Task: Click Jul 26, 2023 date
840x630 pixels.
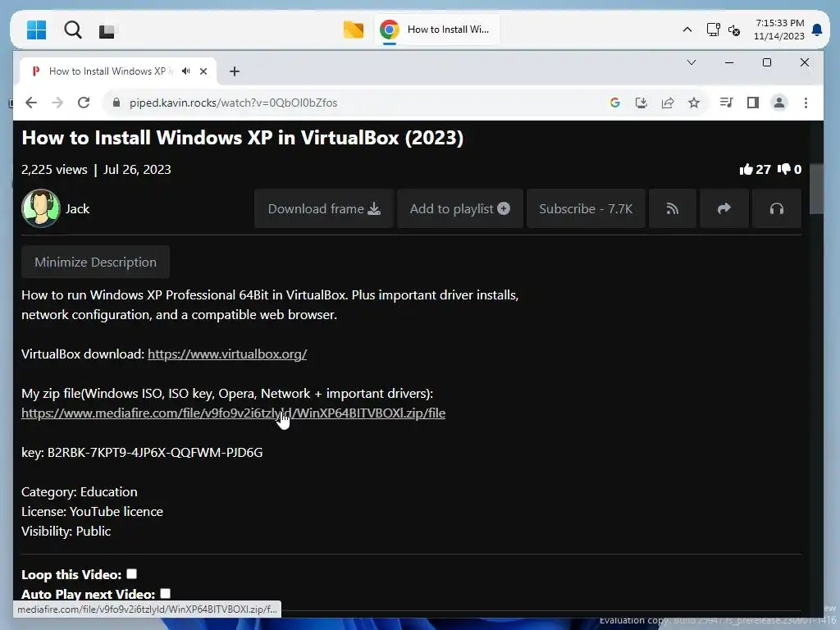Action: [137, 169]
